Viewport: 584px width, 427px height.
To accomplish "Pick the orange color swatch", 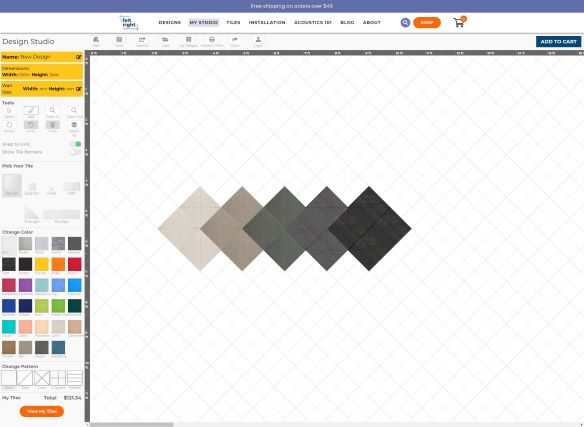I will pyautogui.click(x=58, y=264).
